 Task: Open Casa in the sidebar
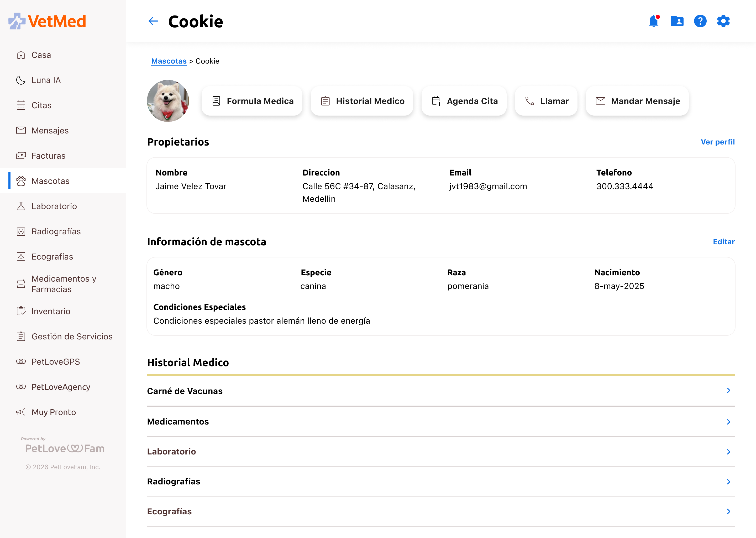click(63, 55)
